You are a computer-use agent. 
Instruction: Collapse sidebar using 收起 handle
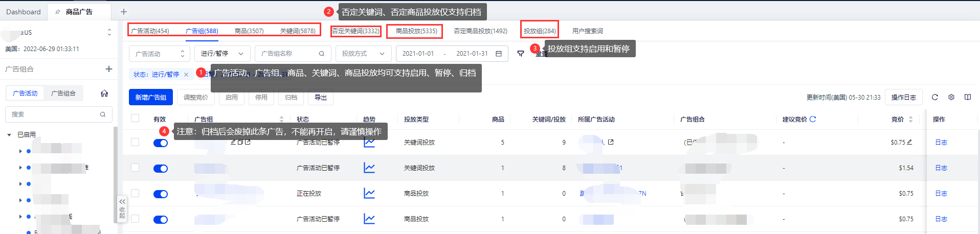(x=122, y=208)
